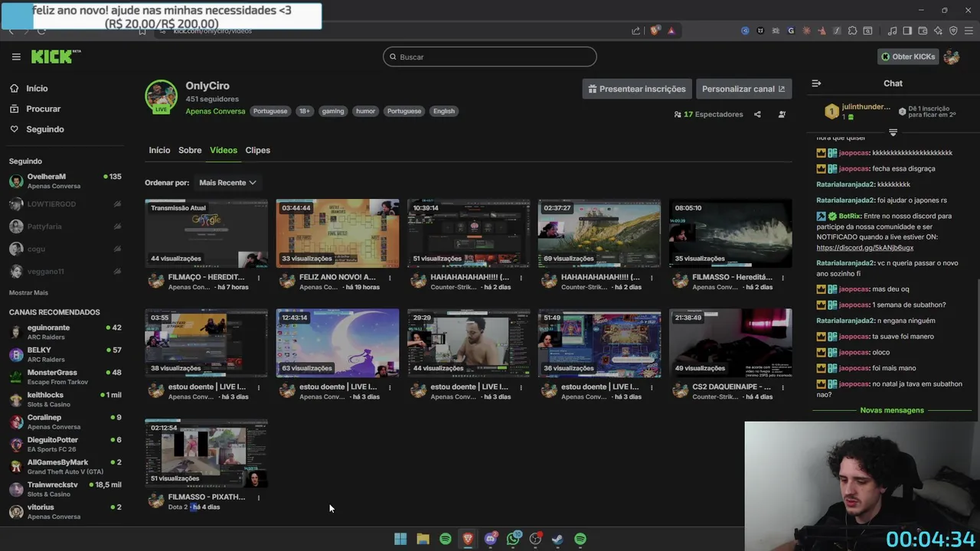980x551 pixels.
Task: Open the discord.gg link in chat
Action: (x=864, y=248)
